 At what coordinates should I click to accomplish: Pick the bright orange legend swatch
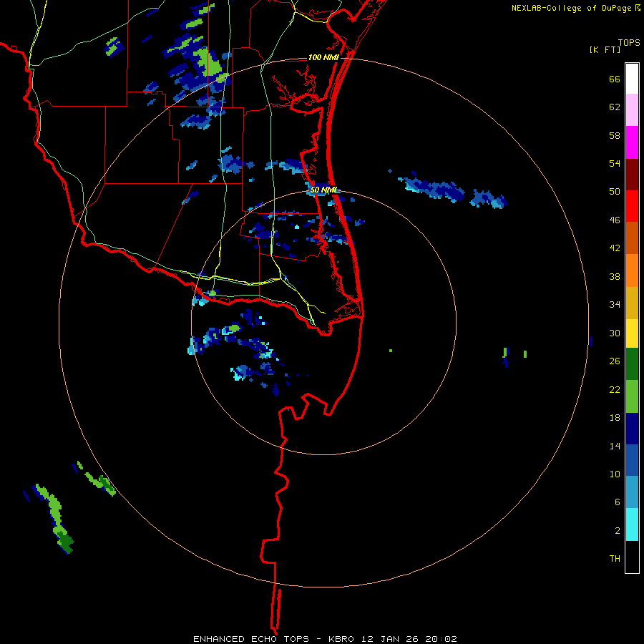click(x=632, y=270)
